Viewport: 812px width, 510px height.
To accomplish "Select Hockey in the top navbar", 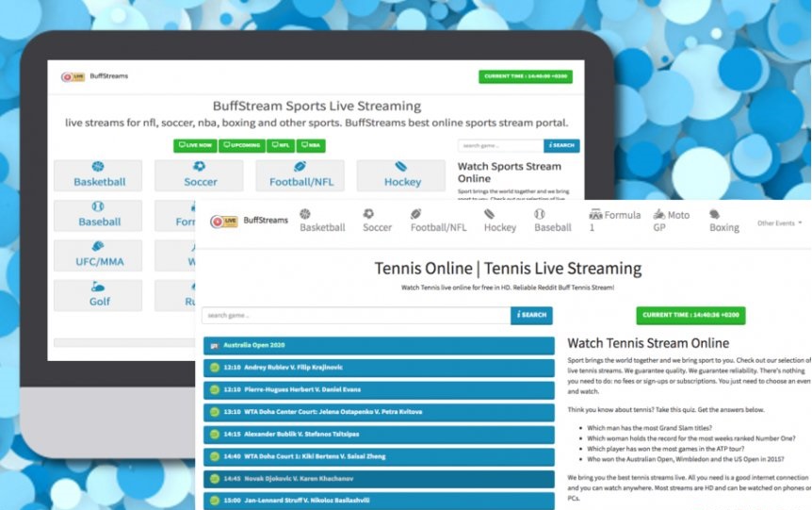I will coord(500,221).
